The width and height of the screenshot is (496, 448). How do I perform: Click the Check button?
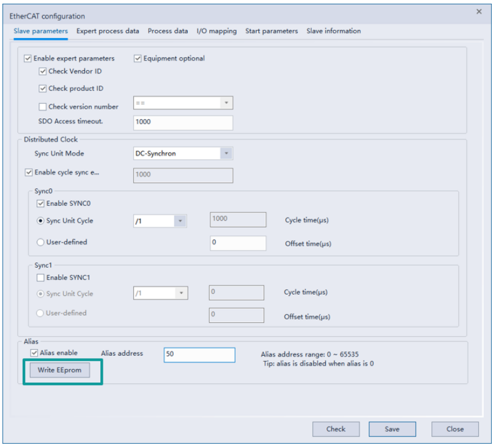tap(335, 429)
